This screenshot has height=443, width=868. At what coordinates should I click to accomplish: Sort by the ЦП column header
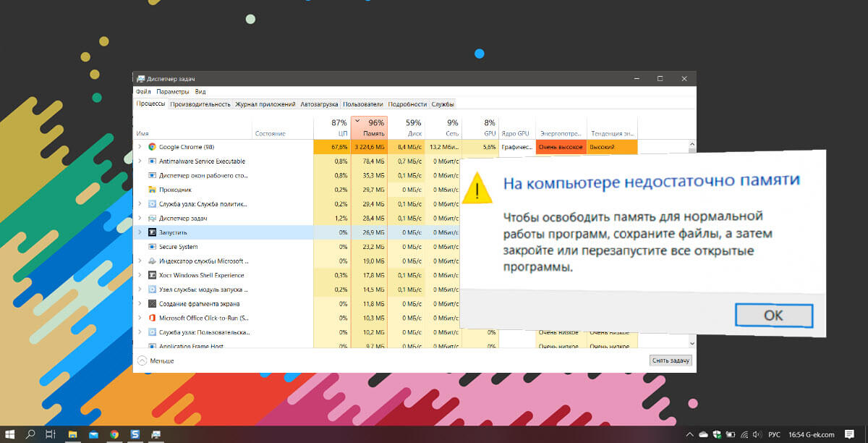(332, 127)
